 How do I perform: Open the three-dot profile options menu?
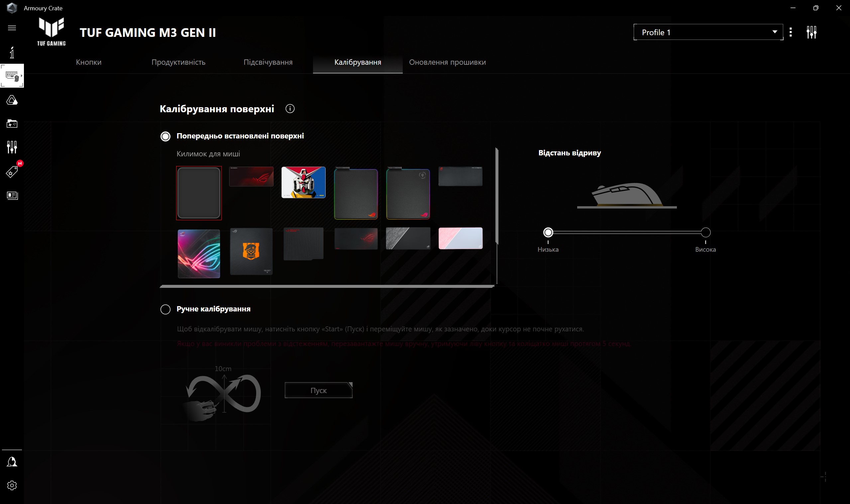(x=791, y=32)
